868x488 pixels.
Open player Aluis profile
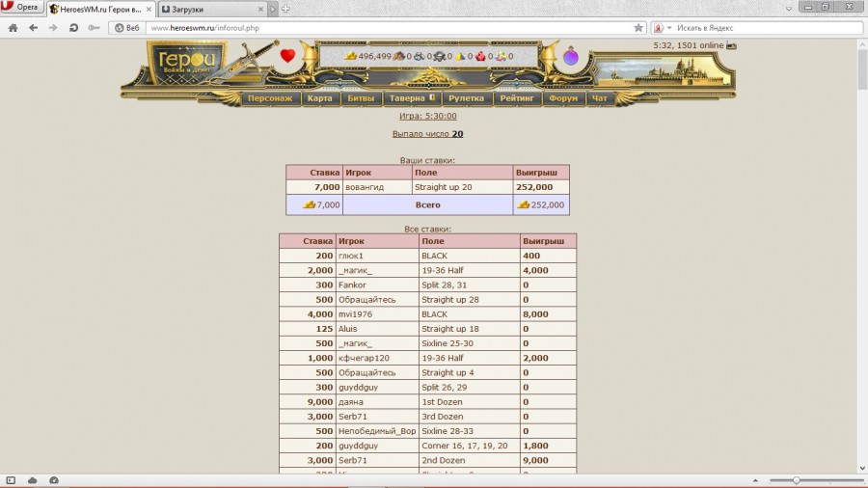(347, 329)
